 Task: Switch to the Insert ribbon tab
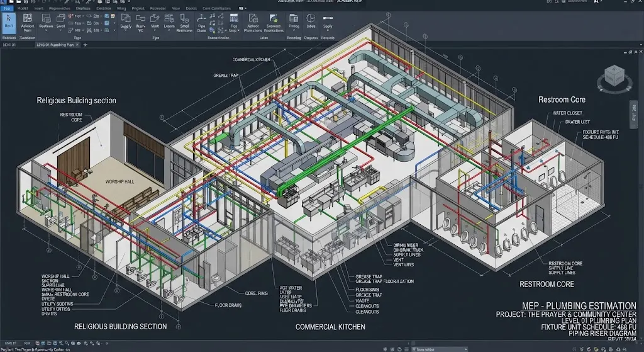[39, 8]
